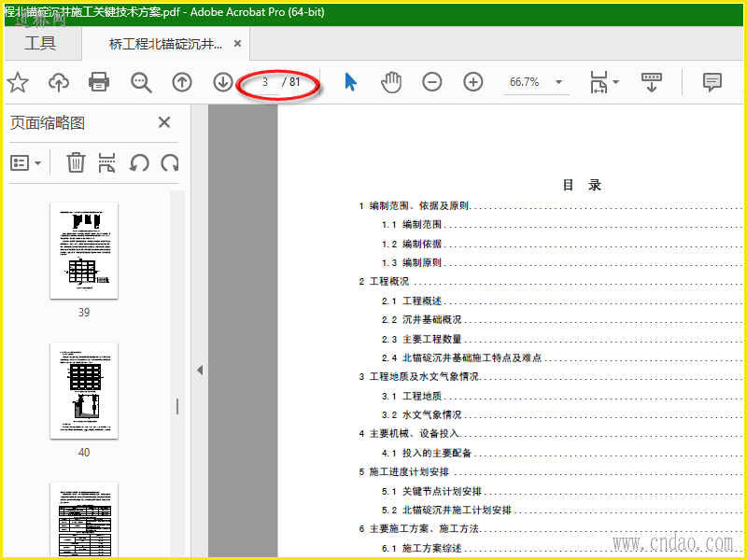Click the / 81 total page count
This screenshot has width=747, height=560.
[291, 82]
